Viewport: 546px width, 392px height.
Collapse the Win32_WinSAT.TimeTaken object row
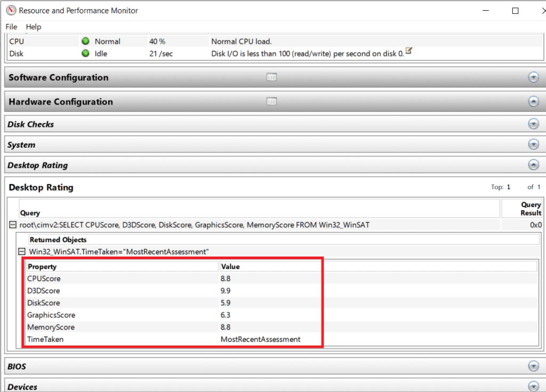21,251
